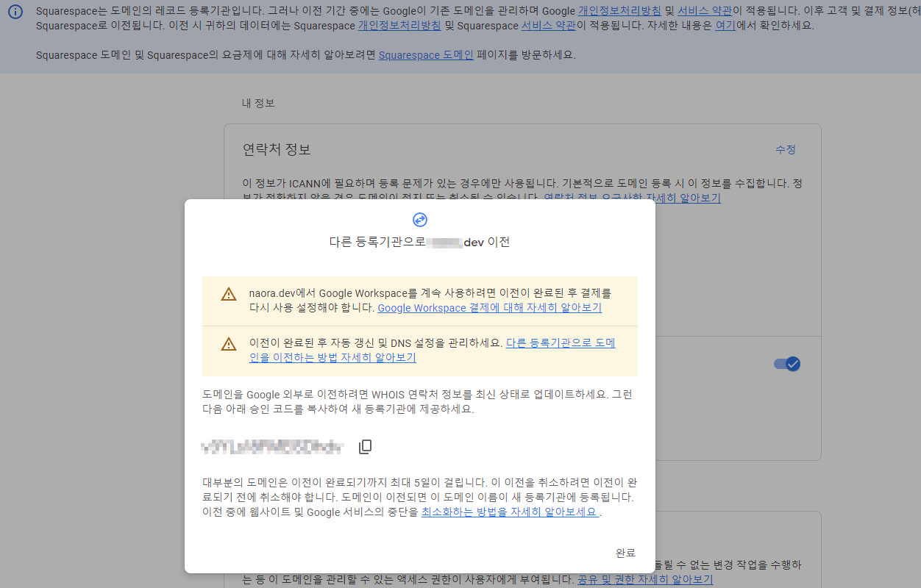Open Squarespace 서비스 약관 link in banner

(x=549, y=25)
